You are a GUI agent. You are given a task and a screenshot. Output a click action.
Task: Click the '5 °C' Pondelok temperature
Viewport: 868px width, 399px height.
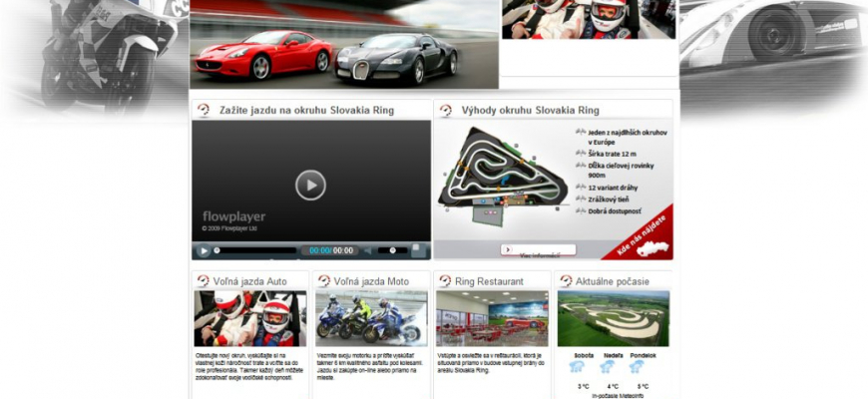pyautogui.click(x=643, y=386)
